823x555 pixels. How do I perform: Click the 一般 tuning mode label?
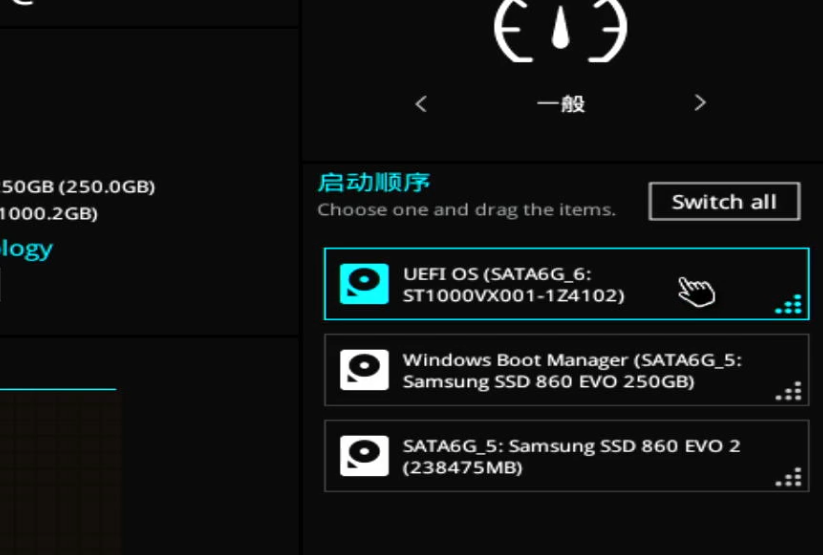(560, 104)
